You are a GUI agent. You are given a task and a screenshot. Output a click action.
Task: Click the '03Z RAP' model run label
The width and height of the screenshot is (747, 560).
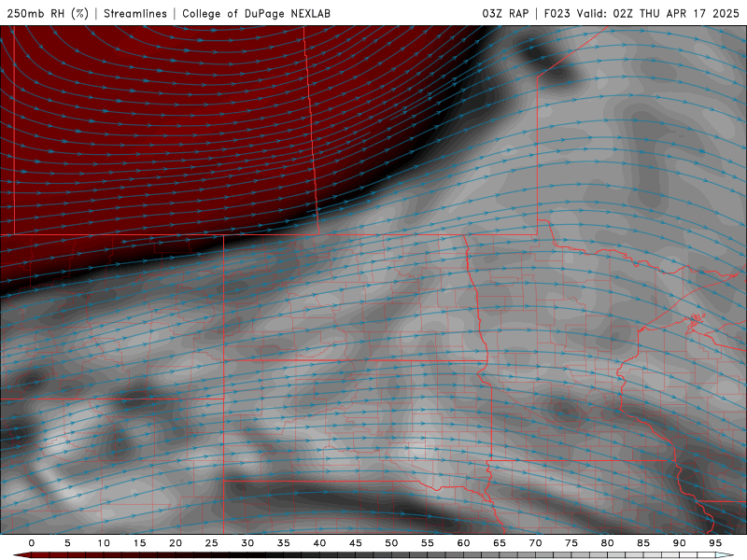coord(505,13)
